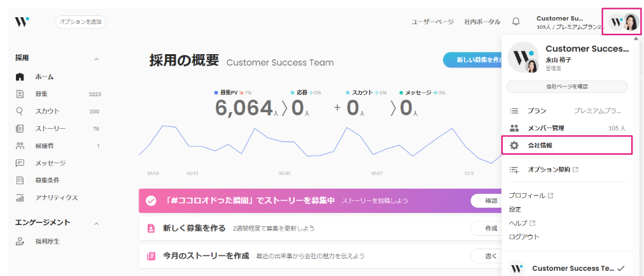Open 福利厚生 in the sidebar
The width and height of the screenshot is (644, 276).
pyautogui.click(x=47, y=242)
